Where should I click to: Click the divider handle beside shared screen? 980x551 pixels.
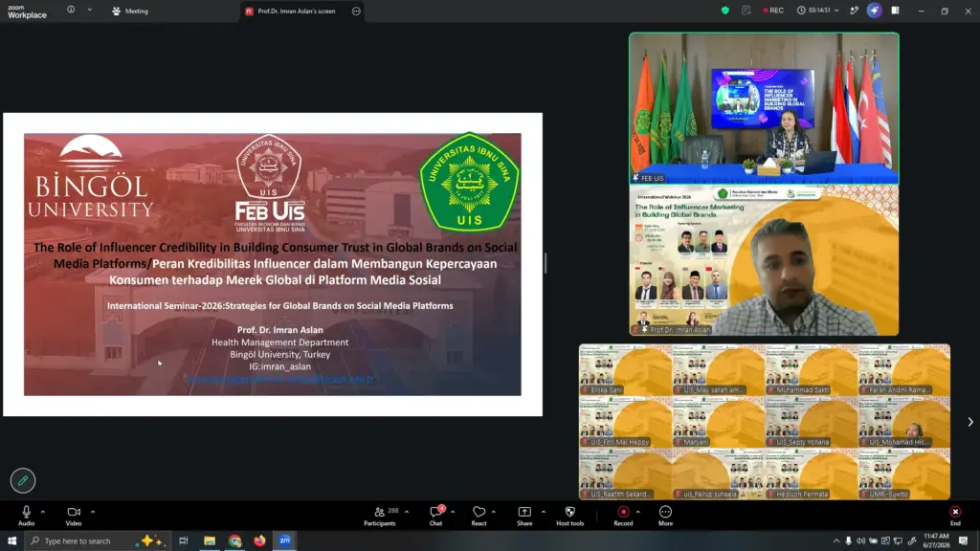click(x=546, y=263)
